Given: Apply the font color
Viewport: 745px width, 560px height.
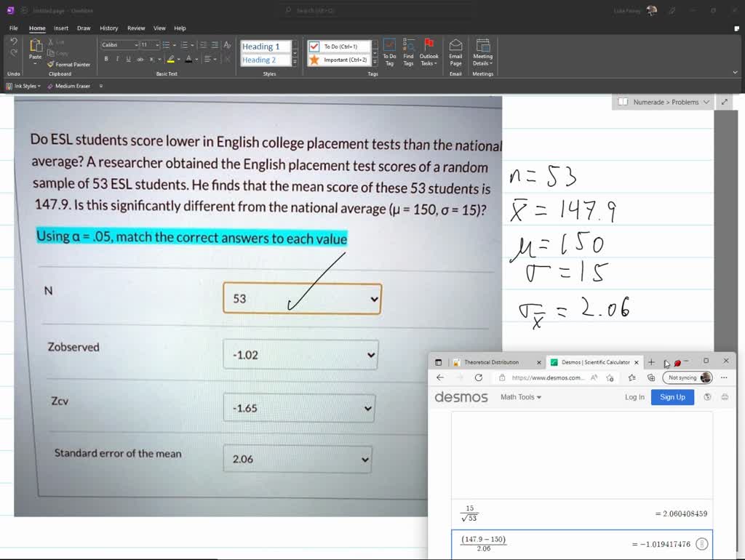Looking at the screenshot, I should (x=188, y=59).
